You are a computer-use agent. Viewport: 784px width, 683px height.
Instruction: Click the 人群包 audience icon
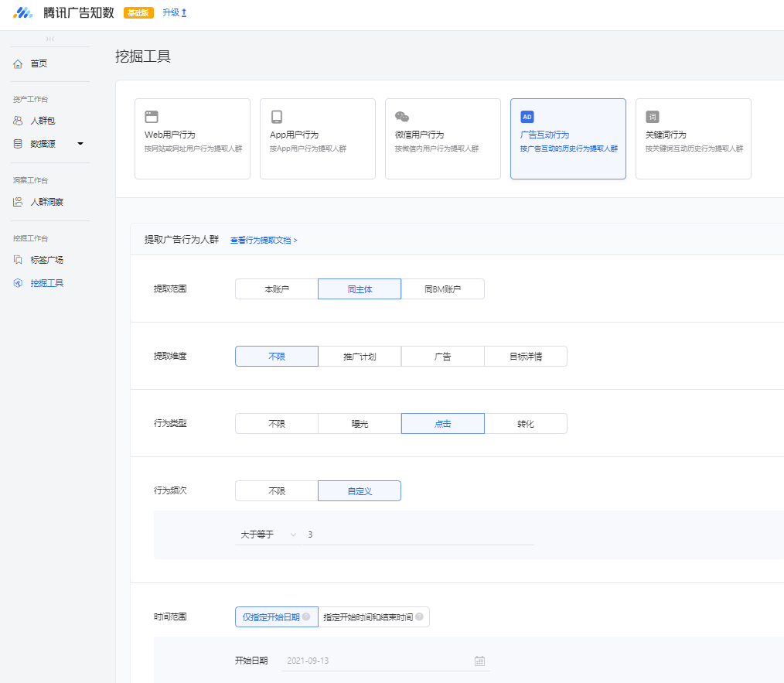pos(18,121)
